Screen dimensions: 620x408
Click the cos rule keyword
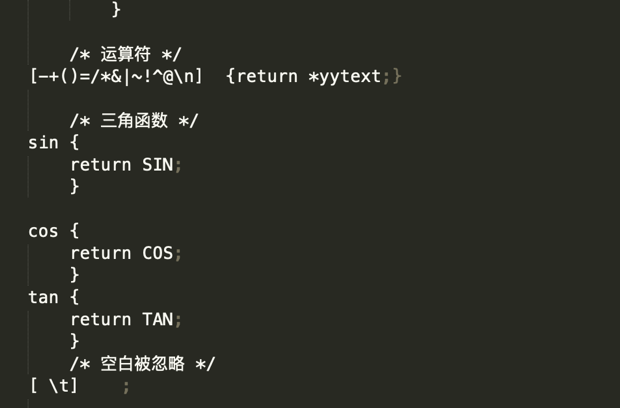tap(43, 232)
